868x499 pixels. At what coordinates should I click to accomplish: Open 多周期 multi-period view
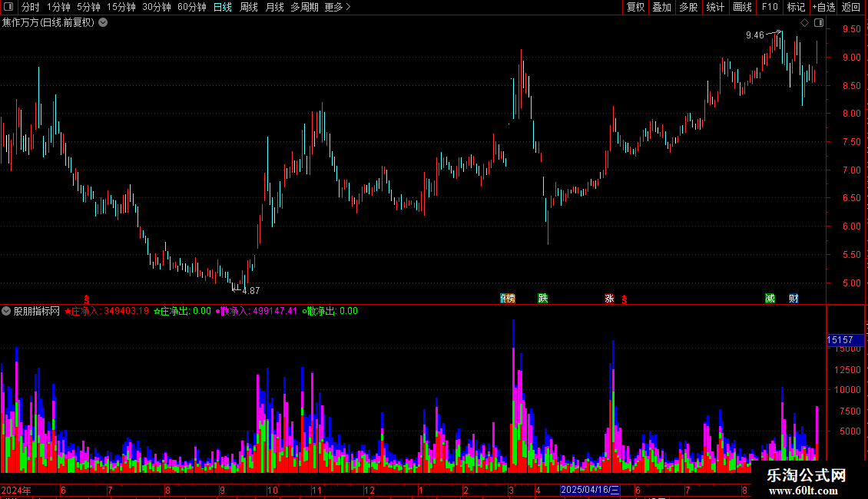tap(304, 7)
